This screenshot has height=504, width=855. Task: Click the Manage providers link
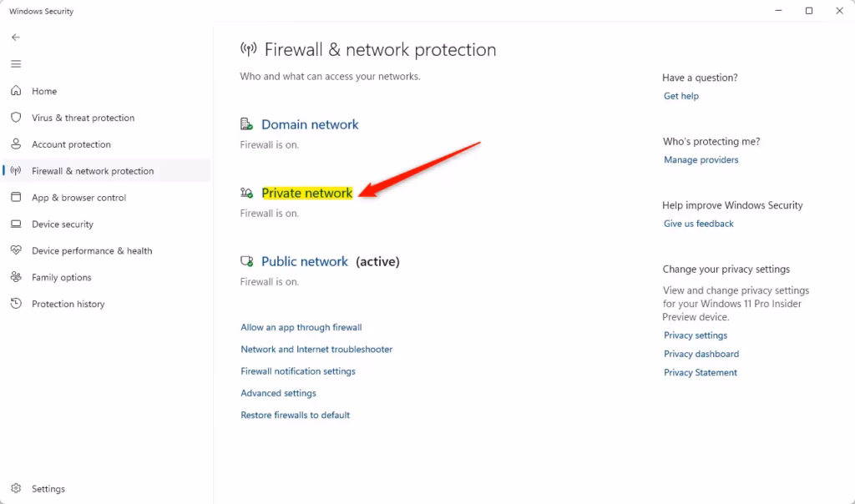point(701,159)
